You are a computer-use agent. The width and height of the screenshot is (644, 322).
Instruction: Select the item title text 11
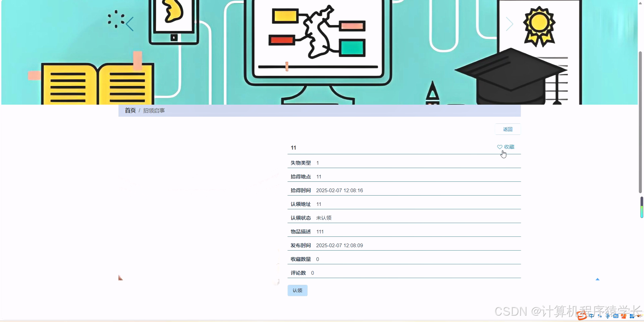coord(293,148)
